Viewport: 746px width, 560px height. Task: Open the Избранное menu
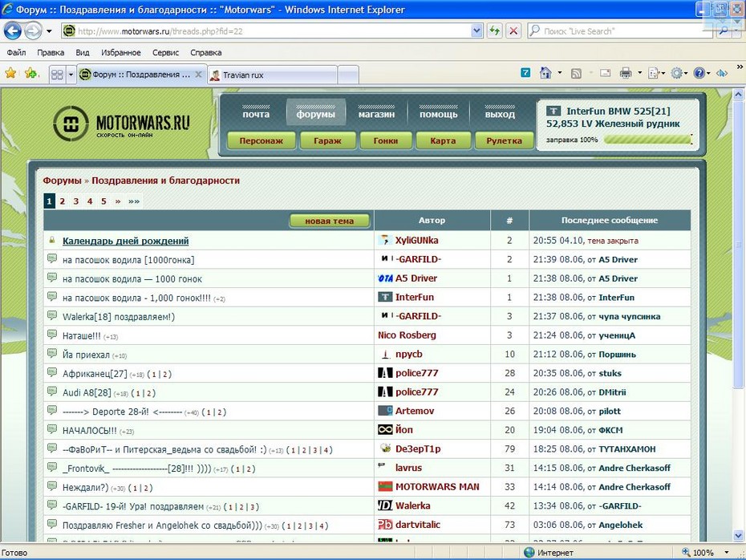120,52
